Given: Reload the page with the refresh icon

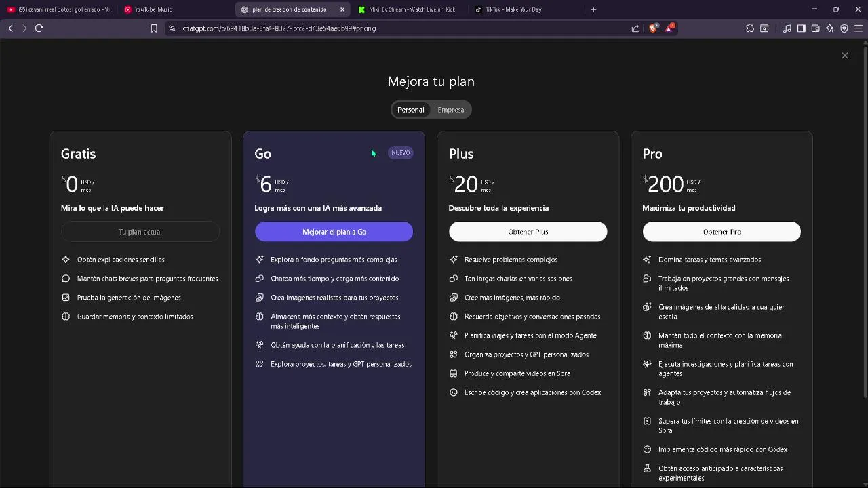Looking at the screenshot, I should coord(39,28).
